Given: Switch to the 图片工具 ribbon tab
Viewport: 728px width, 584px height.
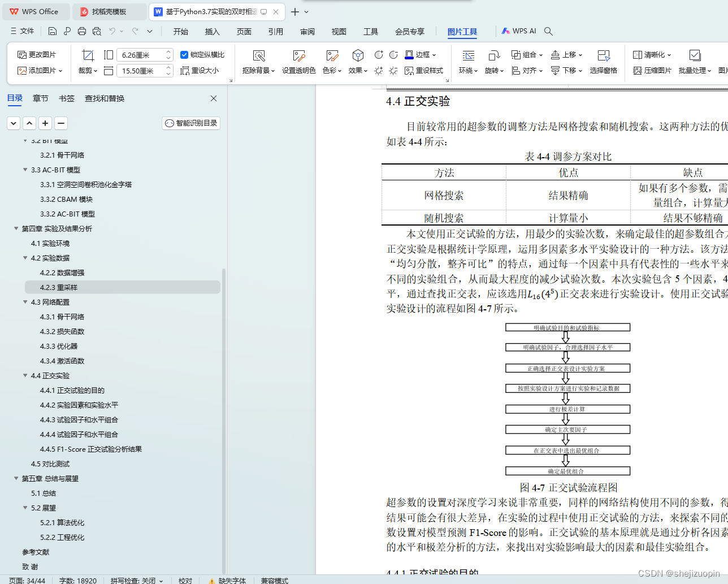Looking at the screenshot, I should click(x=462, y=31).
